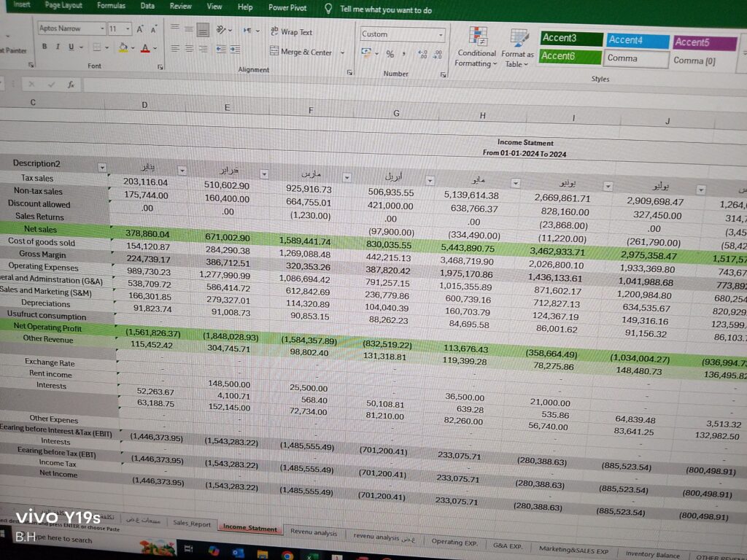This screenshot has height=560, width=747.
Task: Increase the cell indent
Action: [236, 50]
